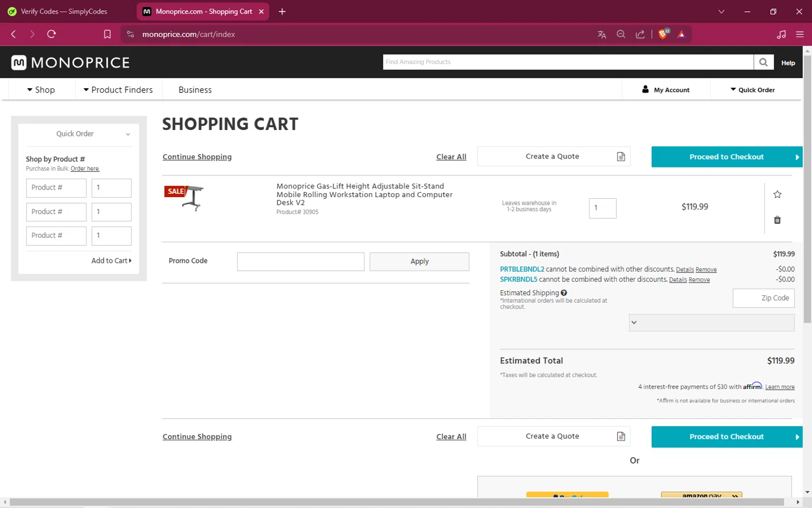This screenshot has width=812, height=508.
Task: Click the bottom Create a Quote button
Action: pyautogui.click(x=554, y=437)
